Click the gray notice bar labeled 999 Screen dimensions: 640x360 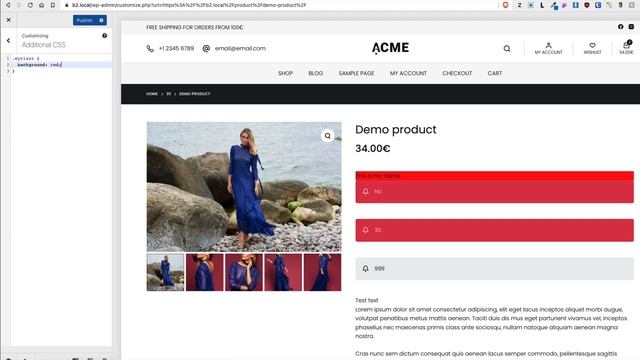(494, 269)
